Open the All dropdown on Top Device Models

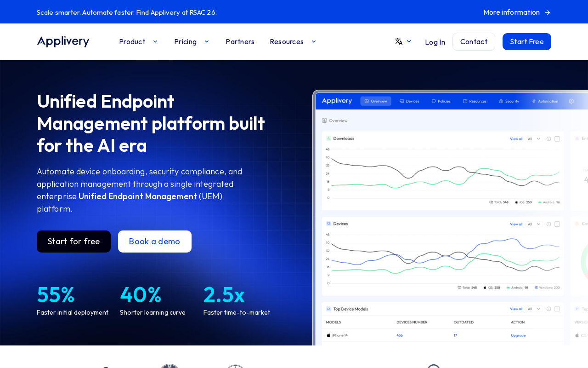coord(535,309)
